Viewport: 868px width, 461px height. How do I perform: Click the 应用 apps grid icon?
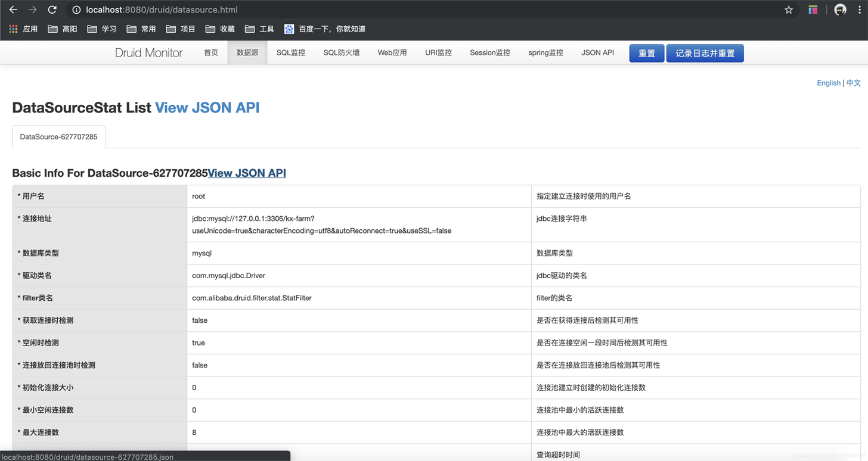tap(13, 29)
